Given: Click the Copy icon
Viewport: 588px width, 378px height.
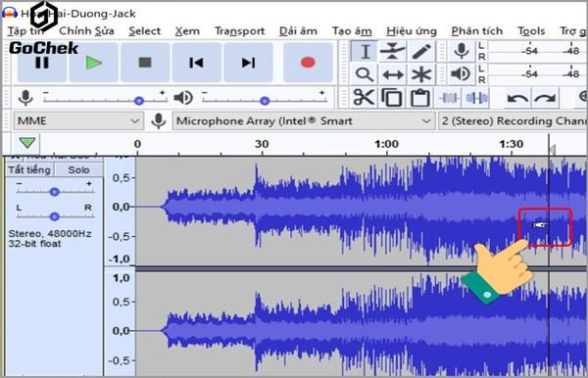Looking at the screenshot, I should point(391,98).
